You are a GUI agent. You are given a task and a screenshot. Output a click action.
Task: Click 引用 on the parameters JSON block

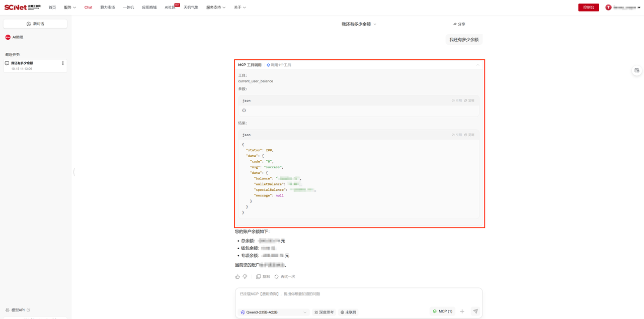coord(456,100)
